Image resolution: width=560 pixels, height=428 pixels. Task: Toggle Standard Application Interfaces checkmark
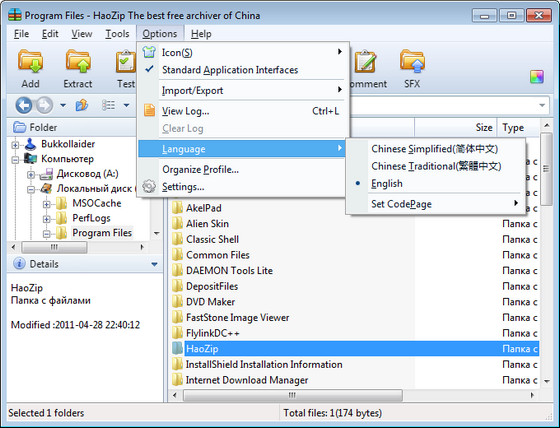click(149, 69)
